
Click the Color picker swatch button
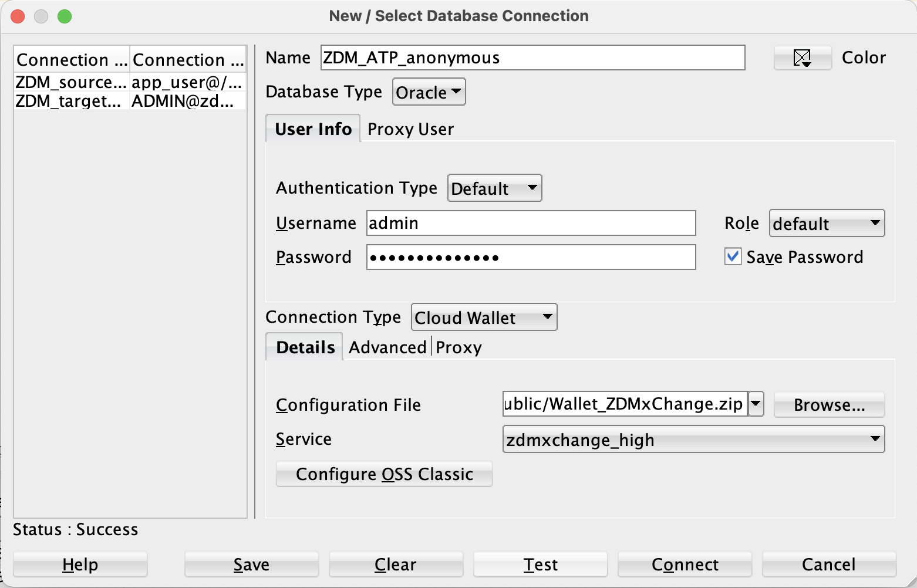[x=802, y=58]
